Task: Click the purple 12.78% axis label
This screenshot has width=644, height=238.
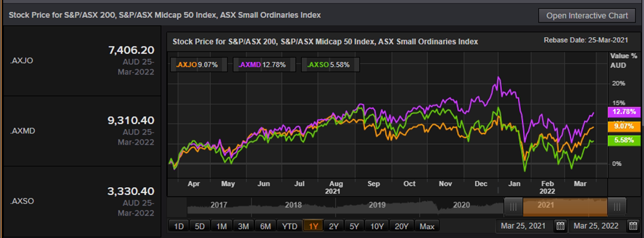Action: tap(624, 112)
